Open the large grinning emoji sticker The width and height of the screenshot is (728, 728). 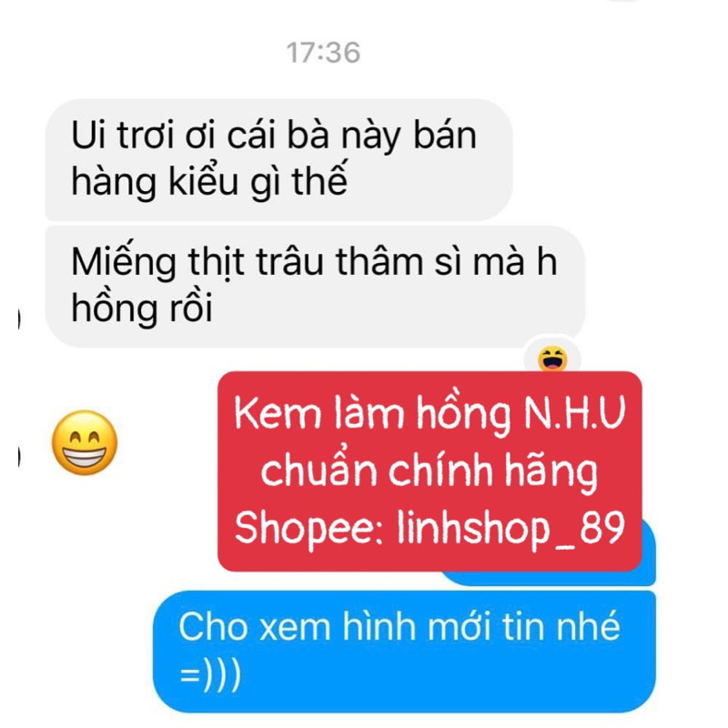point(85,442)
